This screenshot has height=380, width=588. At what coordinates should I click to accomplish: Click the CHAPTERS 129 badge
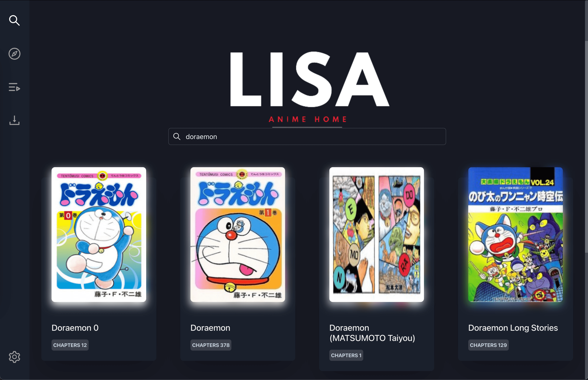488,345
